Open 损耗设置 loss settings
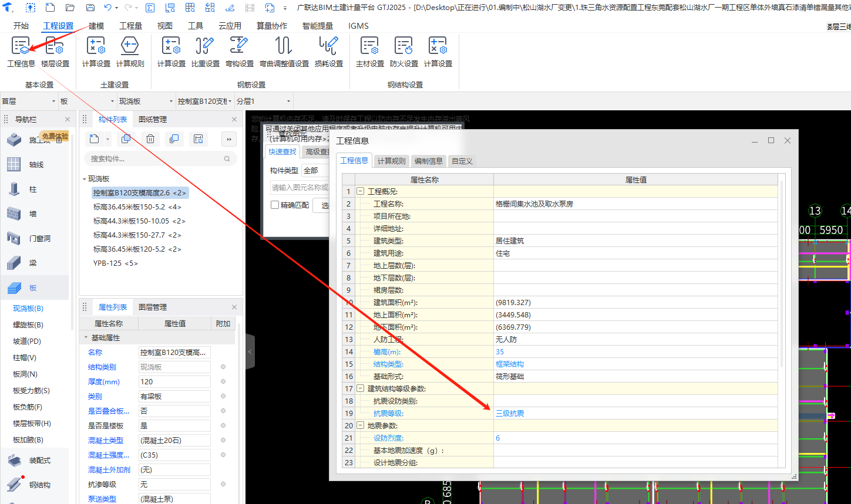Screen dimensions: 851x504 click(329, 52)
